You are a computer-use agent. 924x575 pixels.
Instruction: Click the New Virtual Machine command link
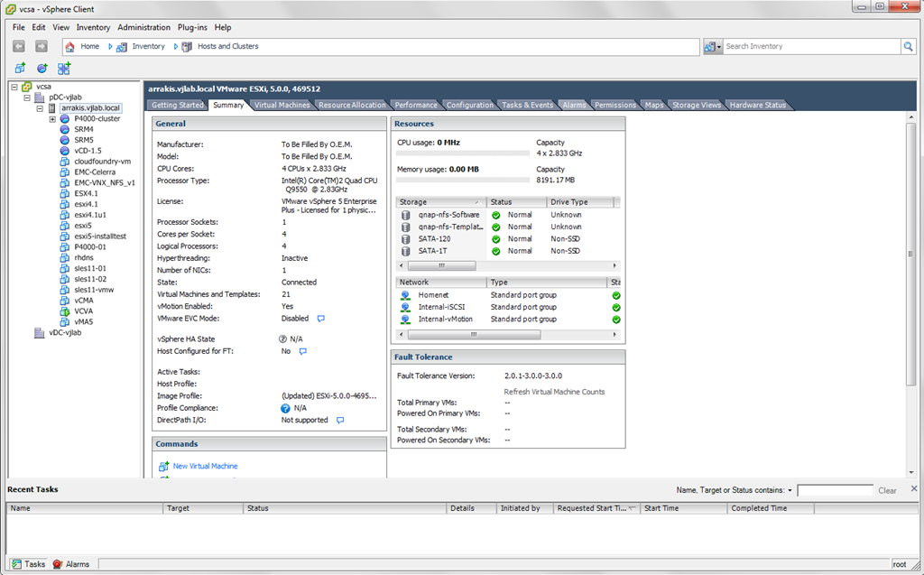coord(205,466)
